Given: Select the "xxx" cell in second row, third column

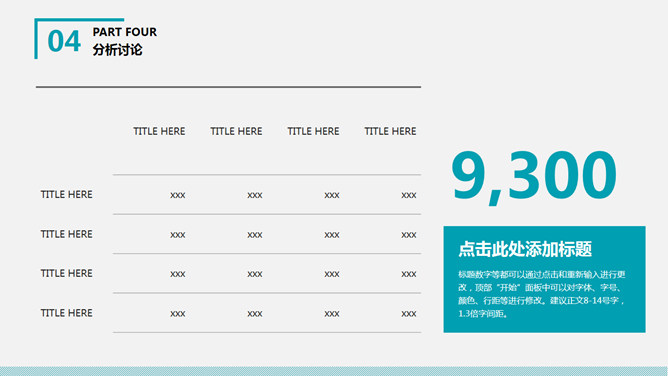Looking at the screenshot, I should [x=331, y=235].
